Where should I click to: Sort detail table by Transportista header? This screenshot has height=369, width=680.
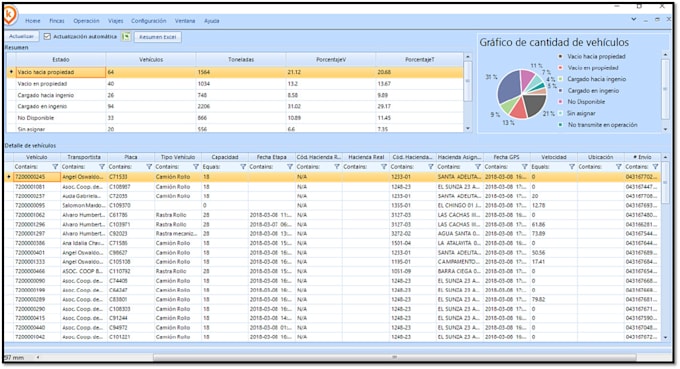(84, 157)
